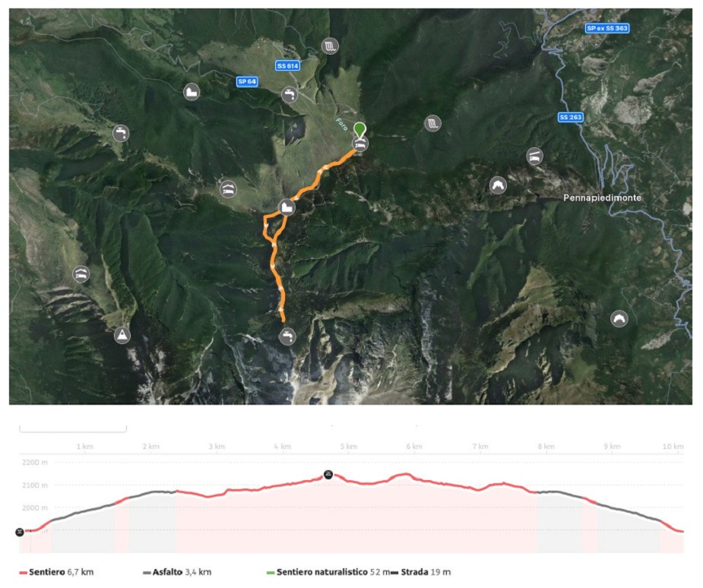Select the highest point marker on elevation profile
The width and height of the screenshot is (703, 588).
tap(328, 474)
